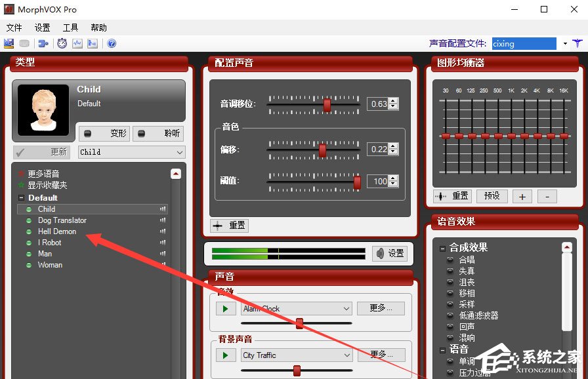Click the green dot next to I Robot
This screenshot has height=379, width=588.
[29, 243]
